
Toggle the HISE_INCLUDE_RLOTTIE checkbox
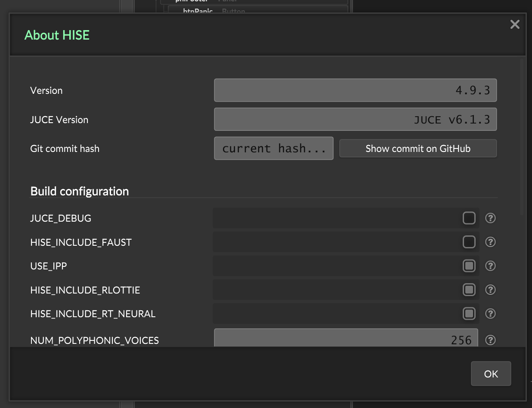(469, 290)
